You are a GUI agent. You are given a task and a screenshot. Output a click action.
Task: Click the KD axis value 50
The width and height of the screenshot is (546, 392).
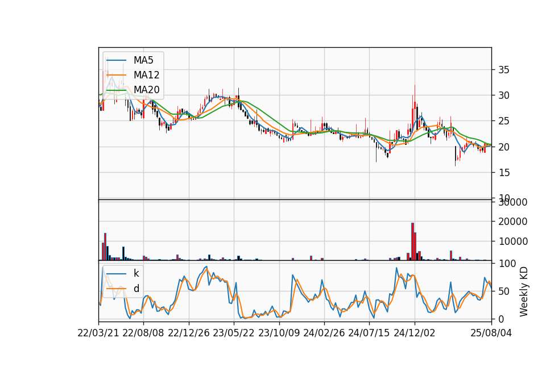click(504, 291)
